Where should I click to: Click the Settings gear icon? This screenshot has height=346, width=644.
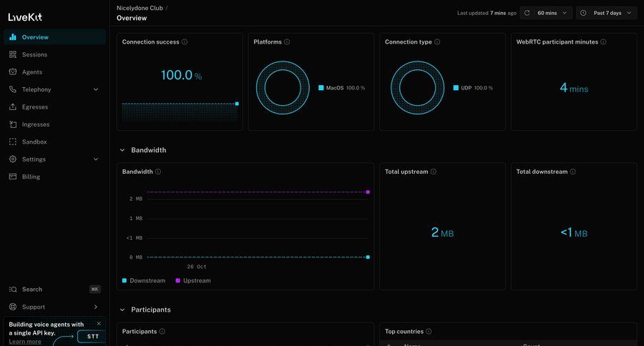point(13,159)
